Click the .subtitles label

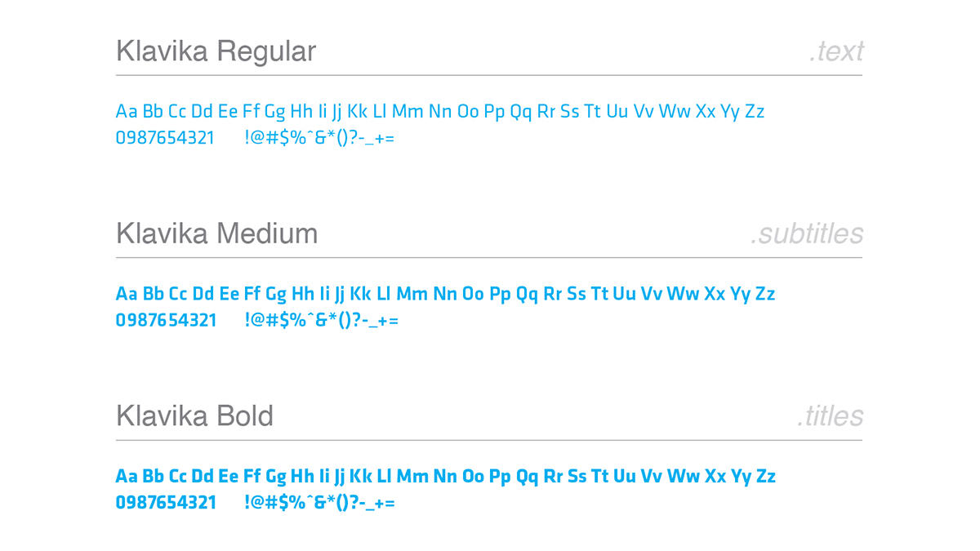pyautogui.click(x=807, y=234)
